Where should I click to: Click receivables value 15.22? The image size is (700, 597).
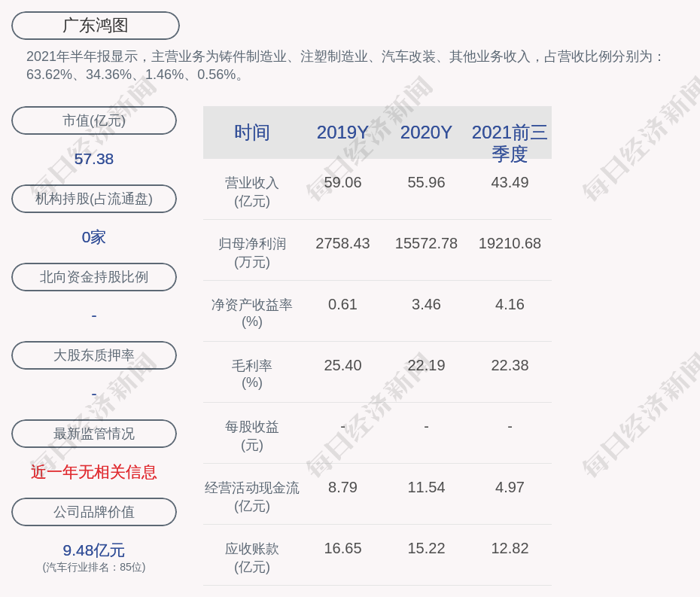pos(426,548)
